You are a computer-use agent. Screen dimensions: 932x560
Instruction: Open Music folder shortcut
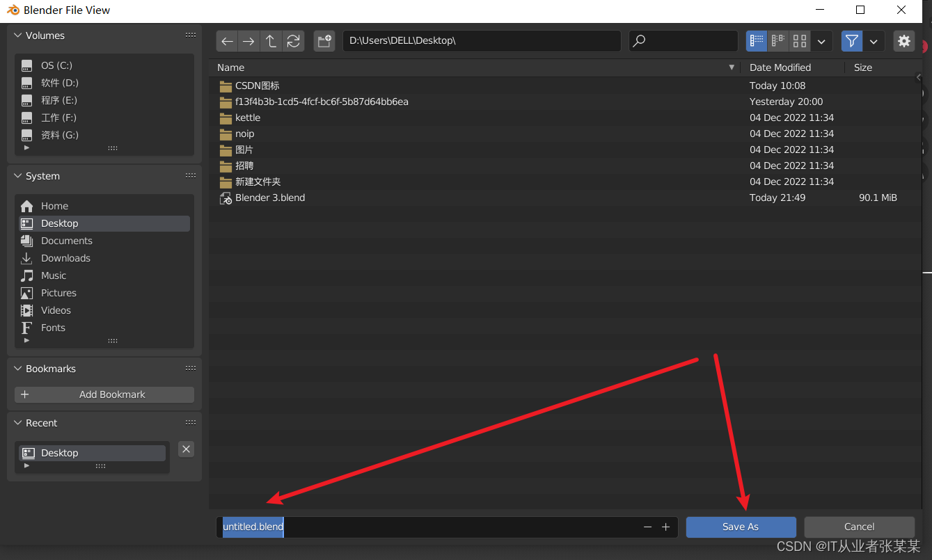pos(104,275)
